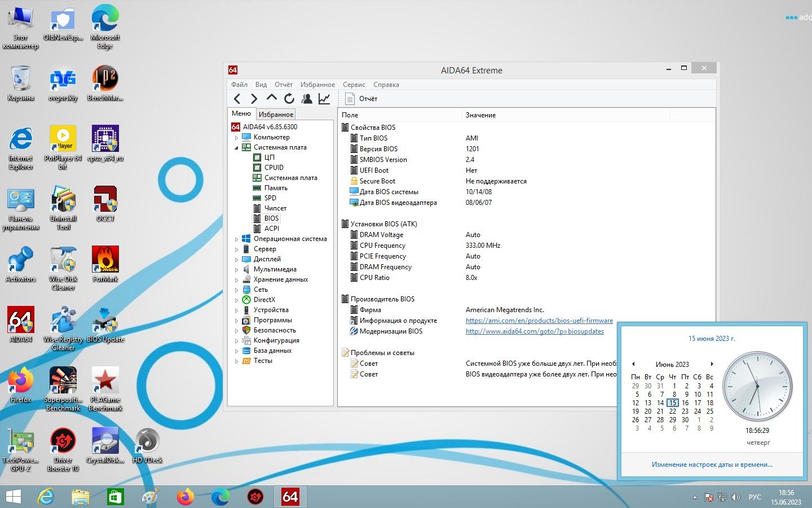Switch to the Избранное tab
Viewport: 812px width, 508px height.
276,114
